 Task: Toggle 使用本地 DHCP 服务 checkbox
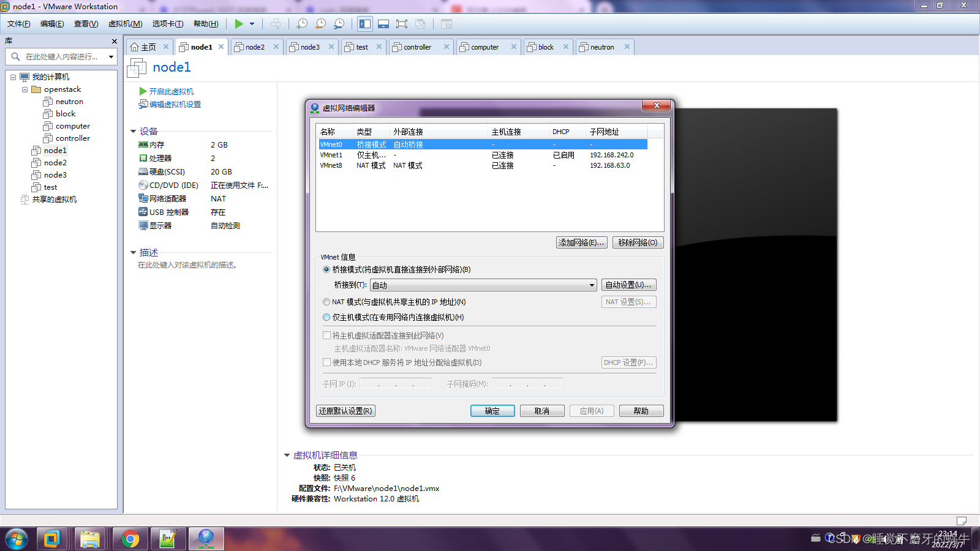tap(327, 362)
